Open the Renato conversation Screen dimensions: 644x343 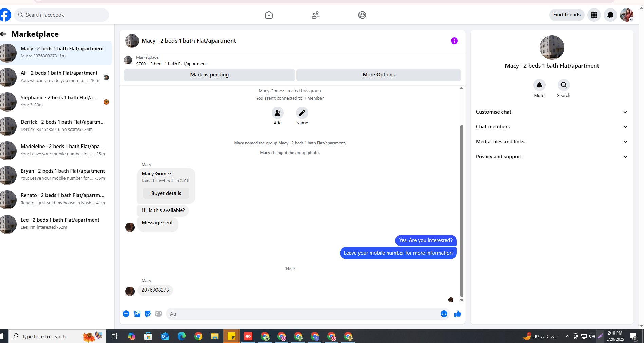click(56, 200)
